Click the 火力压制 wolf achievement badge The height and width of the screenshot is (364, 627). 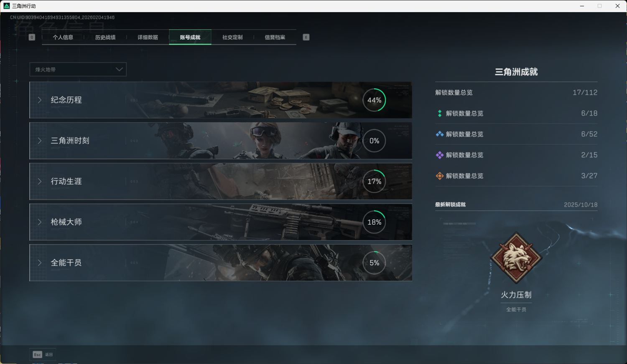pos(516,258)
